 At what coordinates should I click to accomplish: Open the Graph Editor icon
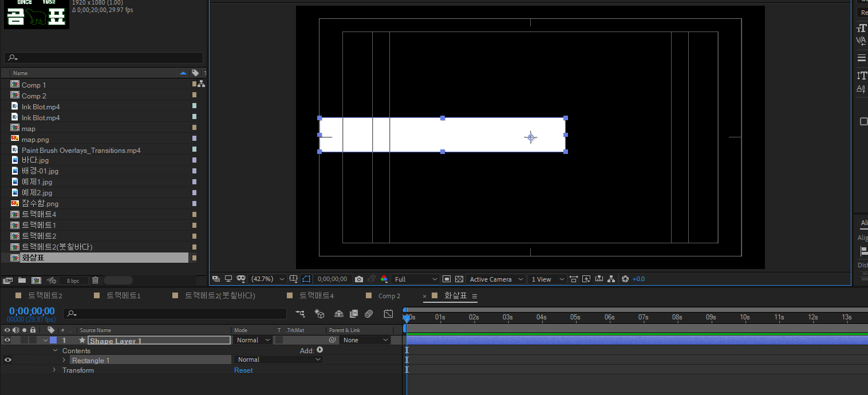[388, 314]
